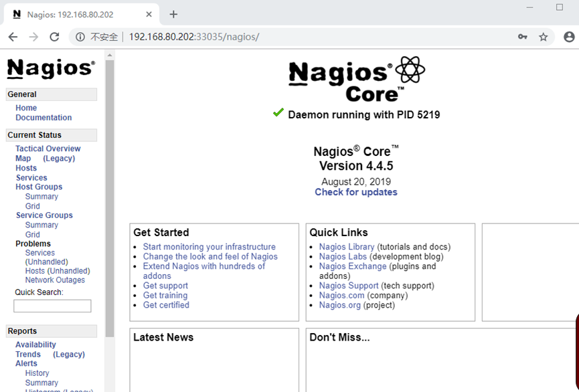
Task: Open Nagios Labs link
Action: click(x=343, y=256)
